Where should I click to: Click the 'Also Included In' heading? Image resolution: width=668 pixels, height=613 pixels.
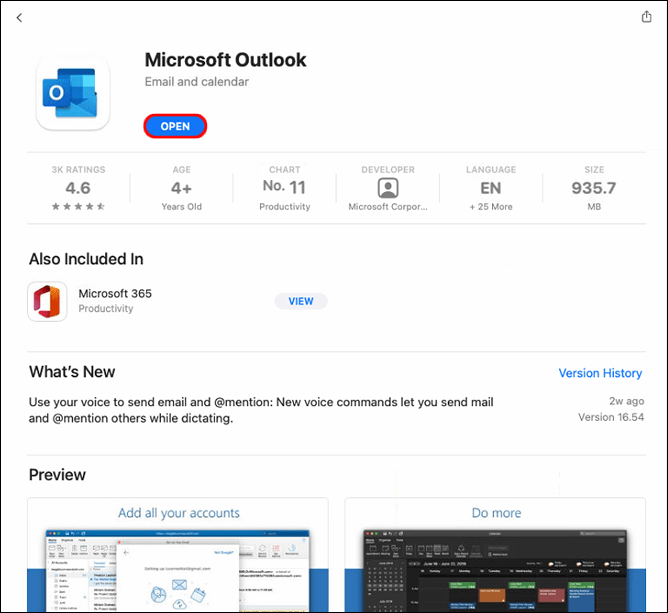(86, 259)
